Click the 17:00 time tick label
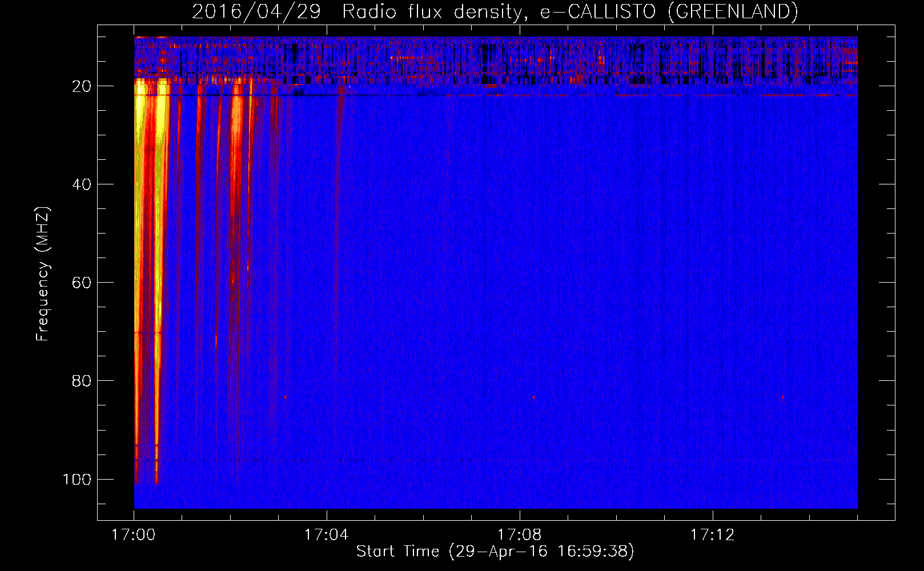Viewport: 924px width, 571px height. pyautogui.click(x=134, y=535)
